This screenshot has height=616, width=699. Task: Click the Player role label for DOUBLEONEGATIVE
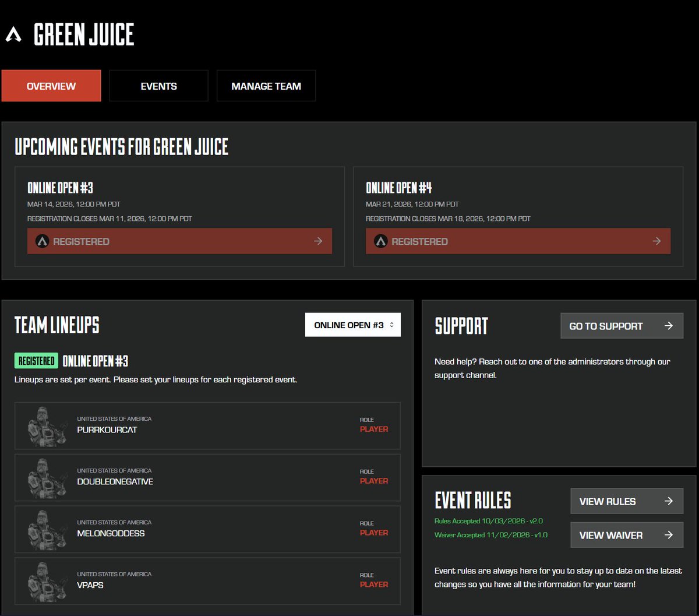[374, 481]
